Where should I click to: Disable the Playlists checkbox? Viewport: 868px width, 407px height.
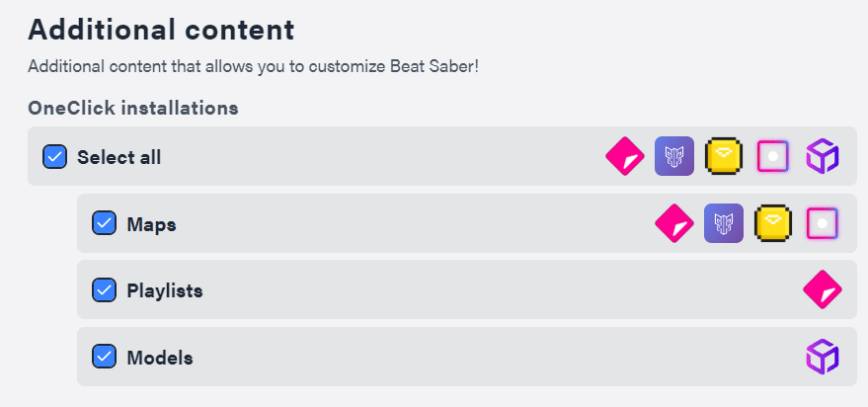(x=105, y=289)
